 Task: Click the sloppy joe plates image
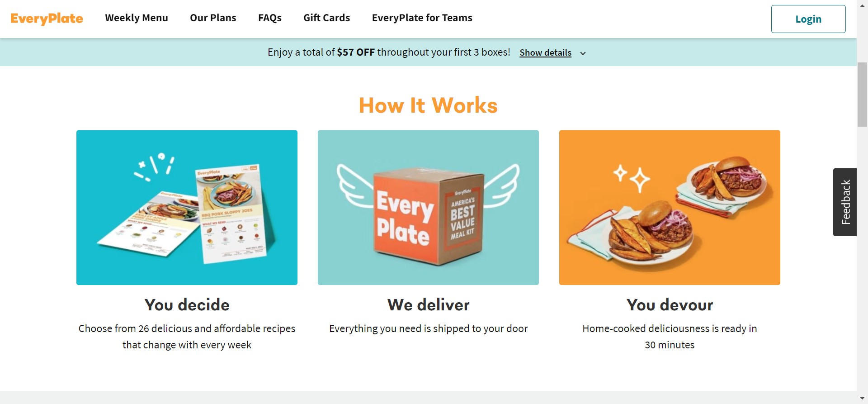670,208
